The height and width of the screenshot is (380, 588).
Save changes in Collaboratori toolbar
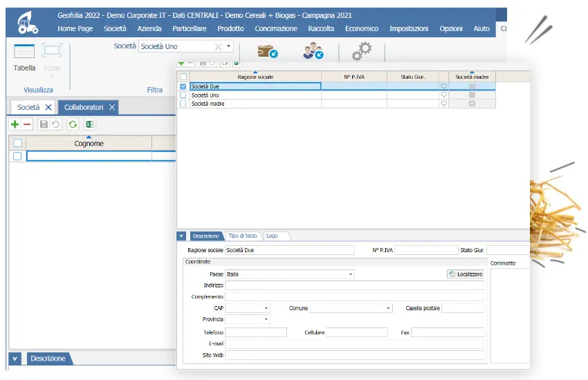pos(44,124)
